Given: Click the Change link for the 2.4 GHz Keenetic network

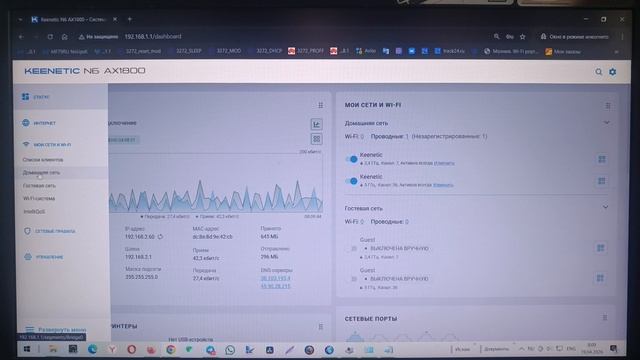Looking at the screenshot, I should (x=444, y=163).
